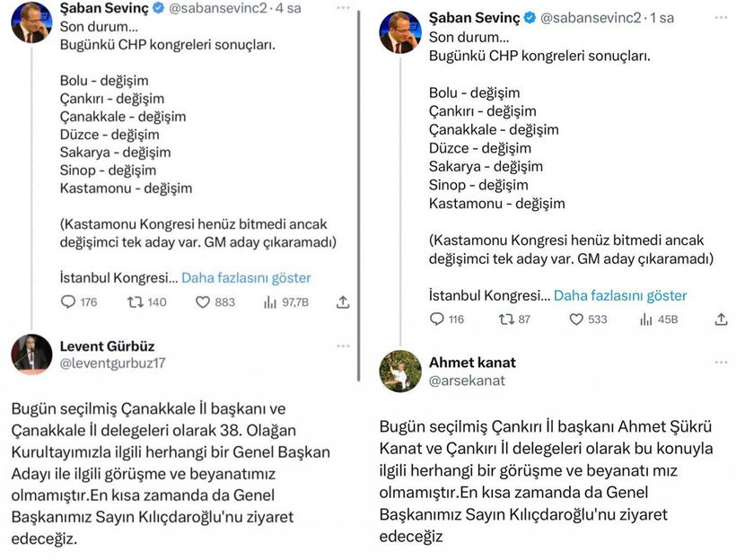Viewport: 736px width, 560px height.
Task: Open Ahmet kanat profile picture
Action: [x=400, y=371]
